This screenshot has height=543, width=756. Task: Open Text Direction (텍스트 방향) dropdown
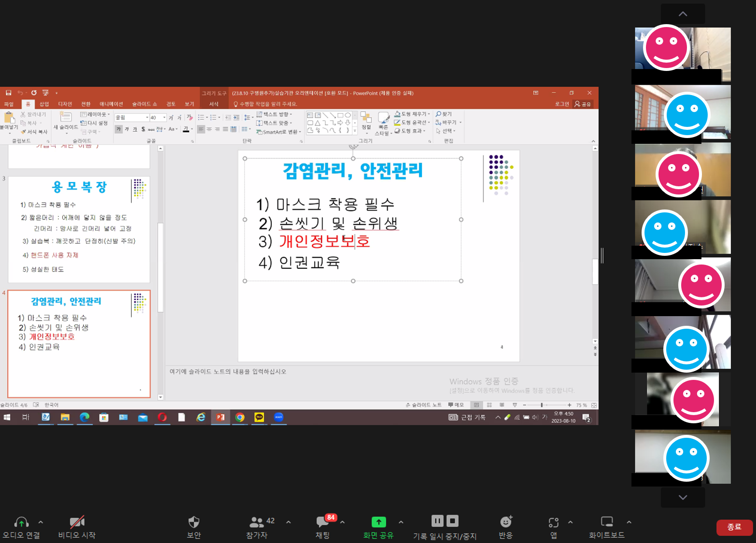tap(274, 114)
